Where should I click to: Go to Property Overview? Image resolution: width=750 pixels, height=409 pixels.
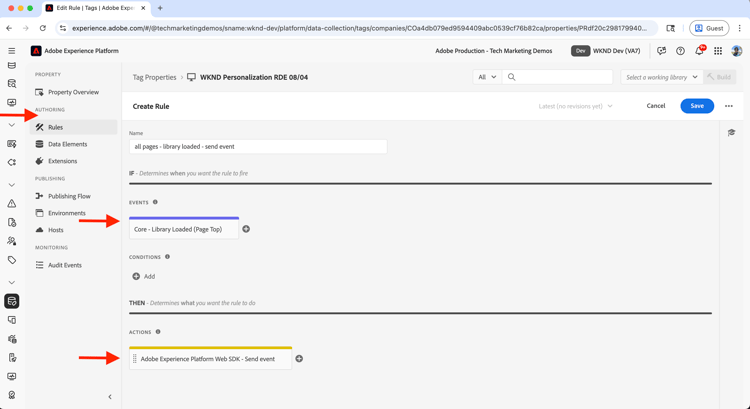pos(73,92)
